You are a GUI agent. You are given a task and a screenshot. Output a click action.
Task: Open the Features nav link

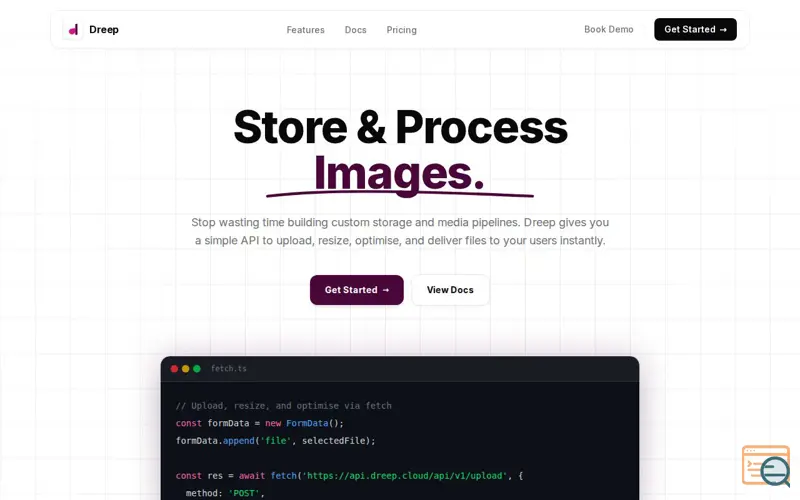pos(305,30)
